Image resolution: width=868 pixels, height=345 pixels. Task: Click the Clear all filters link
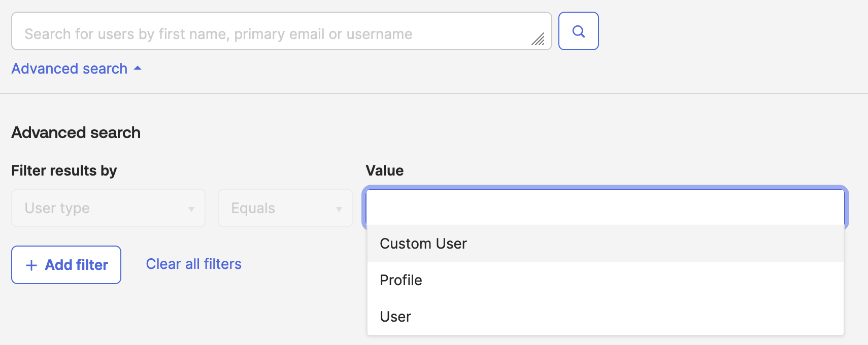[193, 264]
